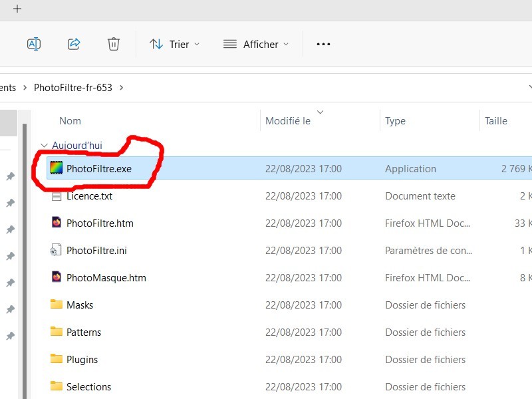Click PhotoFiltre-fr-653 breadcrumb segment
This screenshot has height=399, width=532.
73,87
